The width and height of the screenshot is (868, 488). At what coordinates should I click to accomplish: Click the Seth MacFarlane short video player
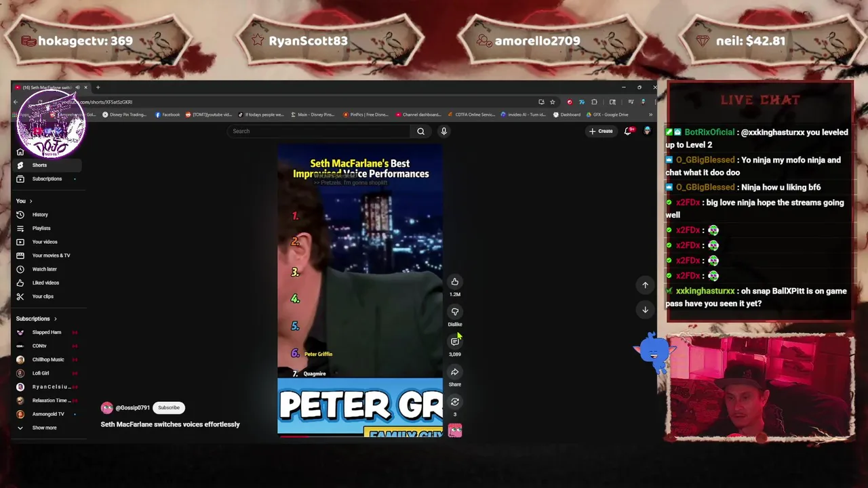(x=360, y=290)
